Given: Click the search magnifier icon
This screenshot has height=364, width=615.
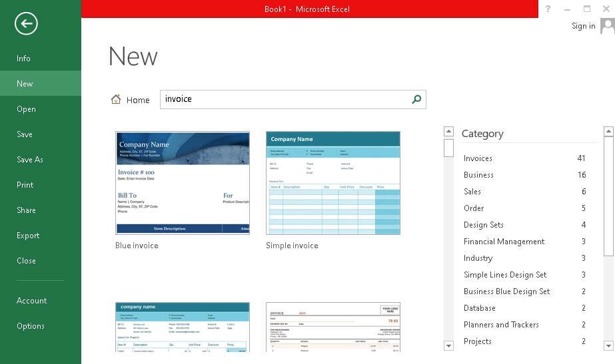Looking at the screenshot, I should coord(416,99).
